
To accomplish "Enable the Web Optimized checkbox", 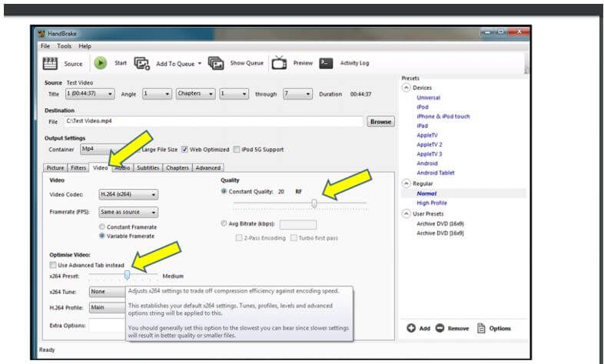I will [184, 149].
